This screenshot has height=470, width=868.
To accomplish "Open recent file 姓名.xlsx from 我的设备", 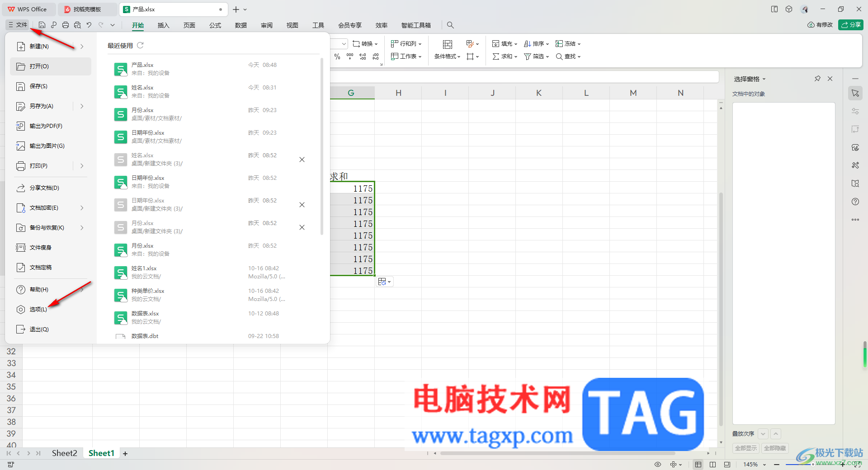I will point(212,92).
